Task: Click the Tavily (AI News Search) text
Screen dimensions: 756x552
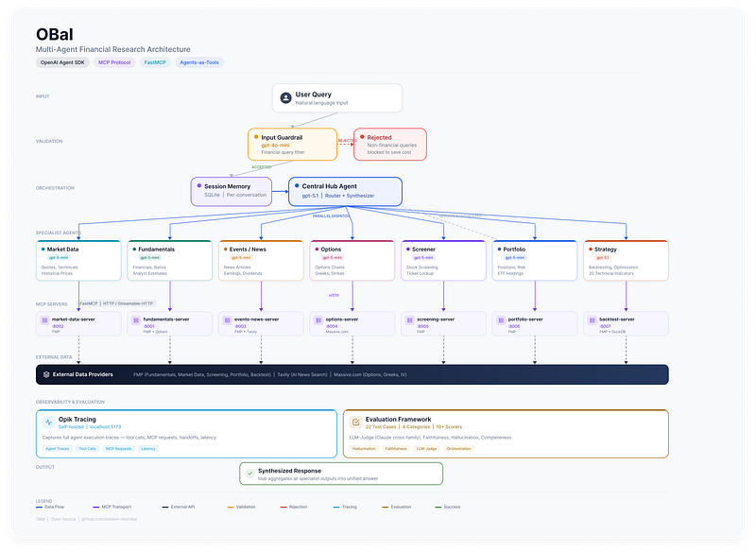Action: click(302, 374)
